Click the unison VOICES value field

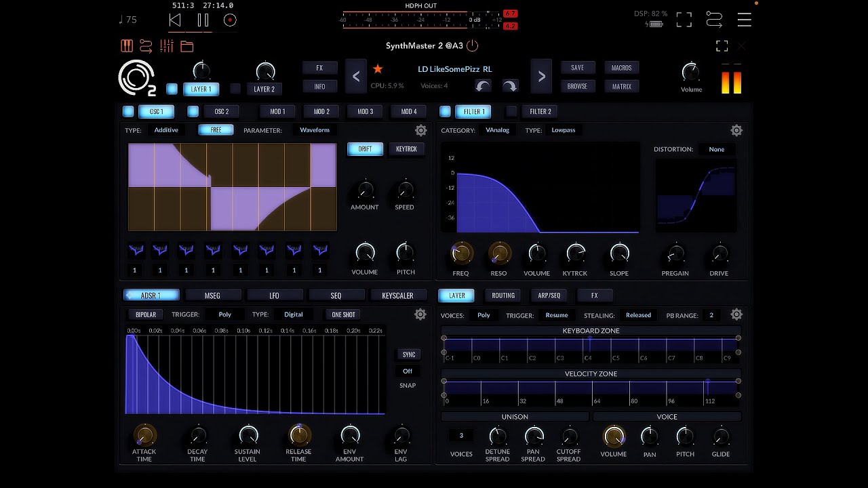click(x=461, y=436)
